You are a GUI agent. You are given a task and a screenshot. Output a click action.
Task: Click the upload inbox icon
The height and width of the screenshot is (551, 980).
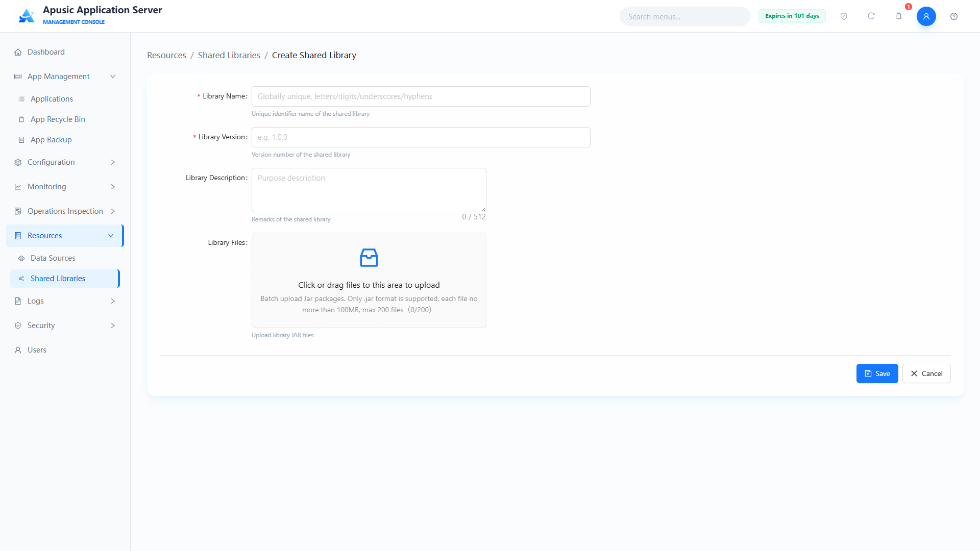point(369,258)
